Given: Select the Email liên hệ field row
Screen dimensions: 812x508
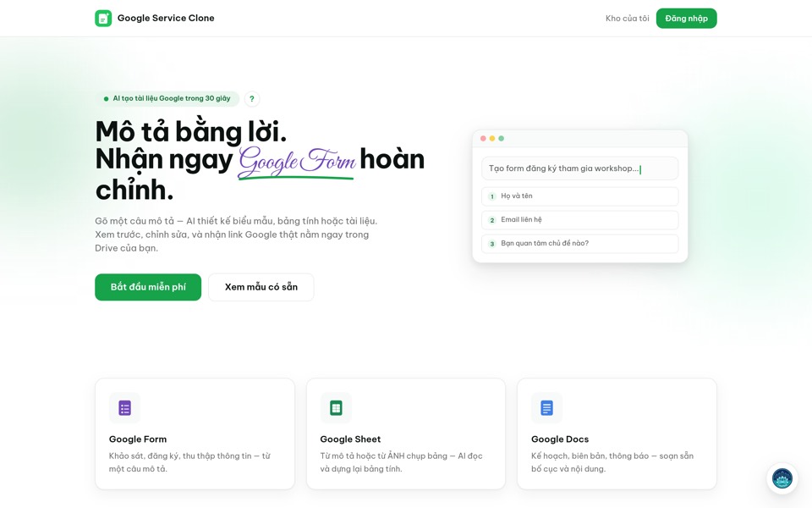Looking at the screenshot, I should click(x=580, y=220).
